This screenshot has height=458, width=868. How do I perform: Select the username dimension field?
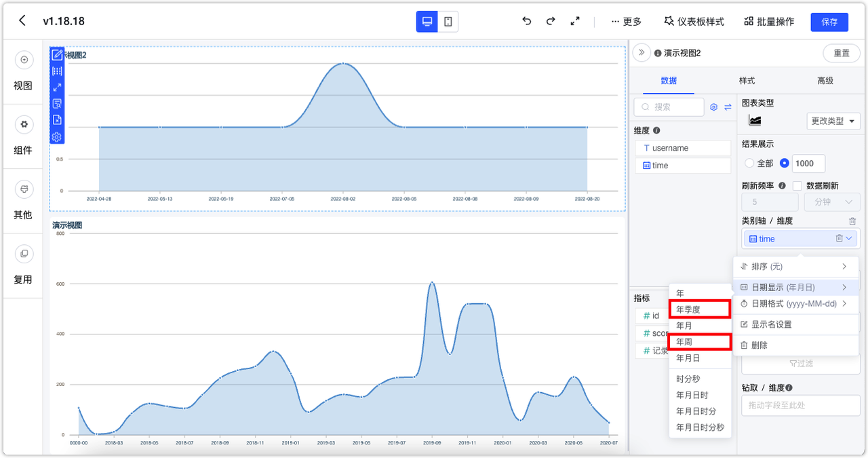[x=683, y=148]
